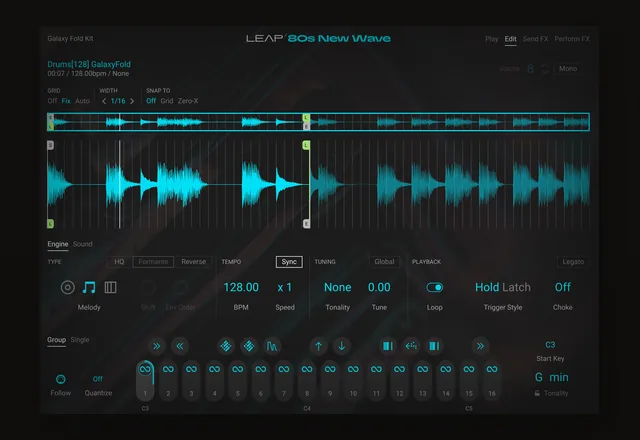Set Snap To Zero-X option

pyautogui.click(x=188, y=101)
